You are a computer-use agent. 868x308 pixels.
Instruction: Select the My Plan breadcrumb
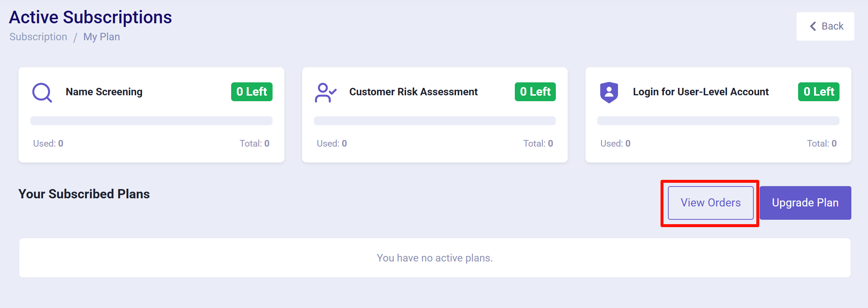coord(101,37)
